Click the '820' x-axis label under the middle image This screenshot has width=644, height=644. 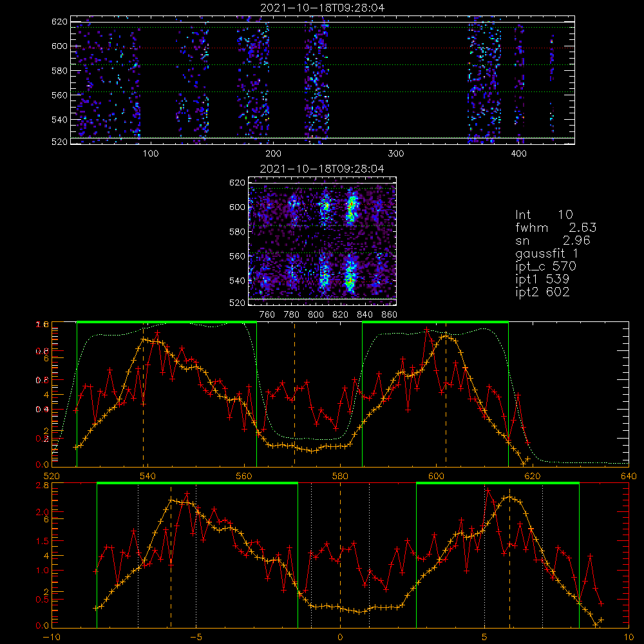point(341,315)
